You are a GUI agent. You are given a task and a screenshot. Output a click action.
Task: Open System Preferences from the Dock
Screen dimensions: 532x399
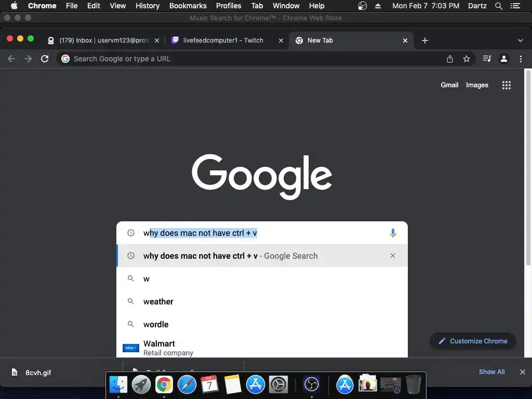click(x=278, y=384)
